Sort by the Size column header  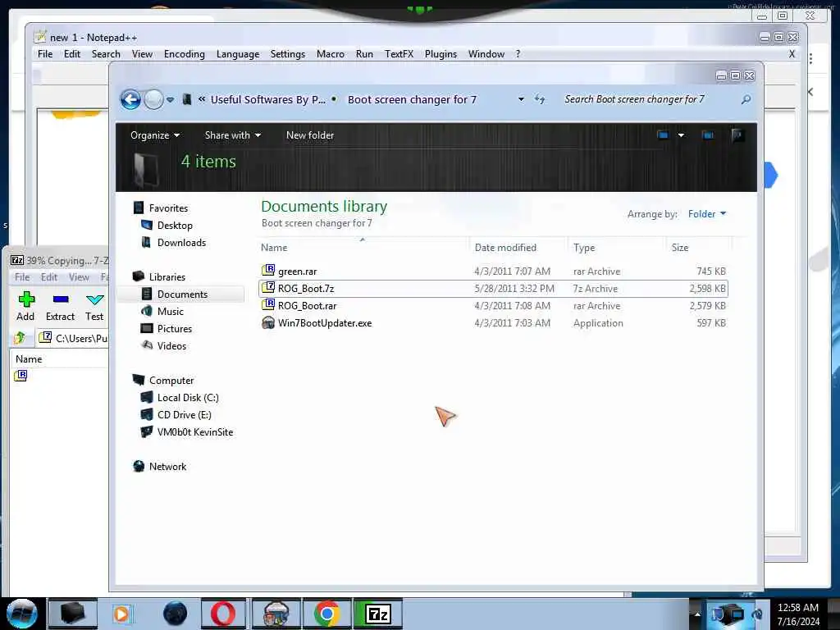pos(680,248)
